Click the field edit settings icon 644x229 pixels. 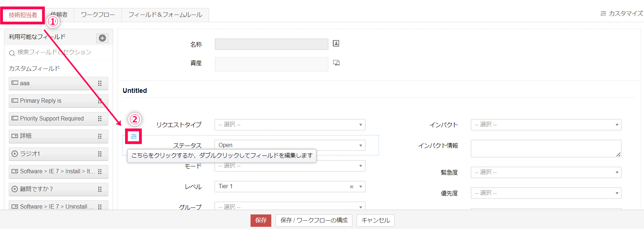tap(133, 137)
